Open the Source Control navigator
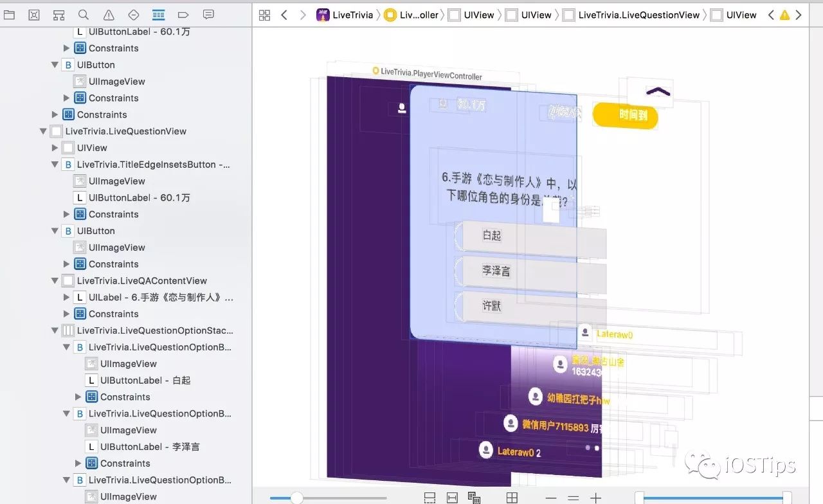The width and height of the screenshot is (823, 504). (x=34, y=15)
